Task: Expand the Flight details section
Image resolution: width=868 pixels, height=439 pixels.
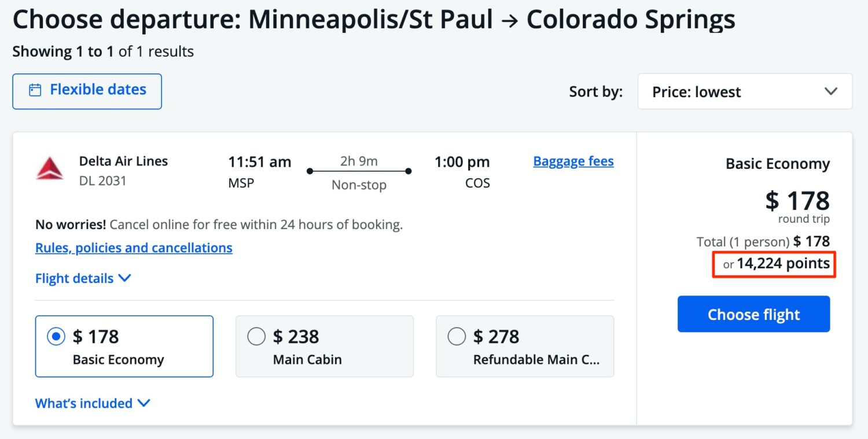Action: click(84, 278)
